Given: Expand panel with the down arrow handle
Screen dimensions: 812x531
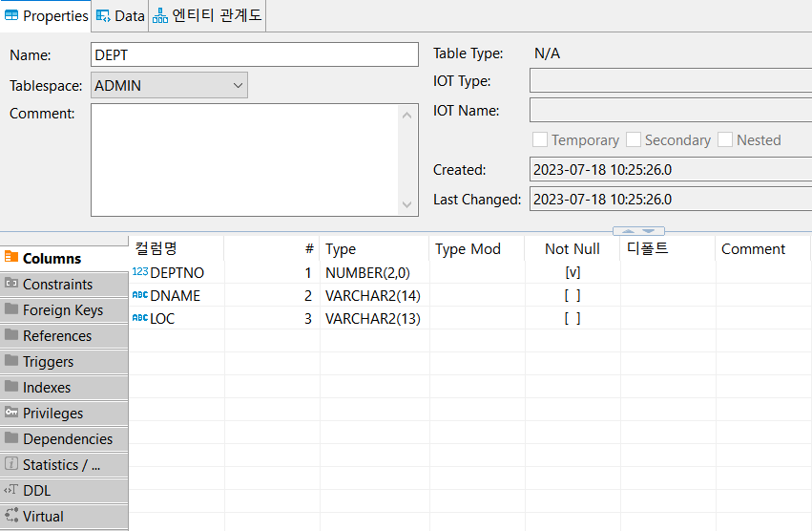Looking at the screenshot, I should click(648, 231).
